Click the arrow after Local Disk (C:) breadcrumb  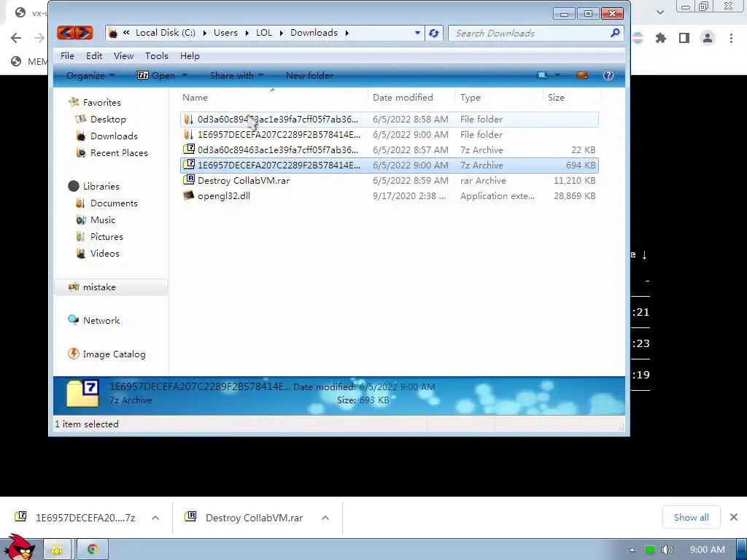pyautogui.click(x=205, y=33)
